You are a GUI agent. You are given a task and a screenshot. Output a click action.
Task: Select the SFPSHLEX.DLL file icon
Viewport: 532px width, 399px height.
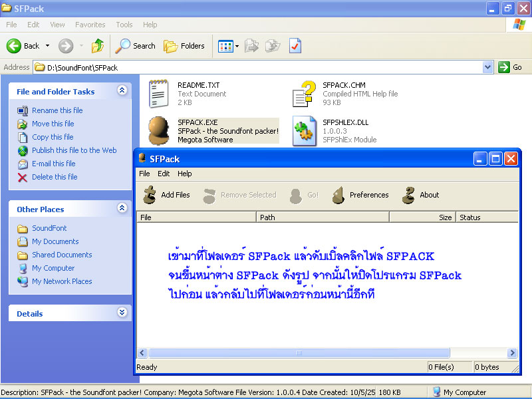(x=304, y=130)
